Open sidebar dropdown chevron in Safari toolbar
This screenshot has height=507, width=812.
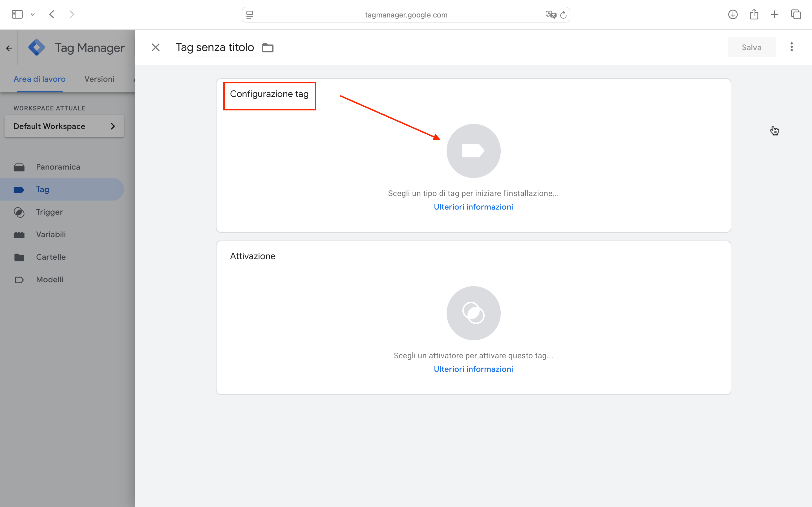click(x=32, y=14)
